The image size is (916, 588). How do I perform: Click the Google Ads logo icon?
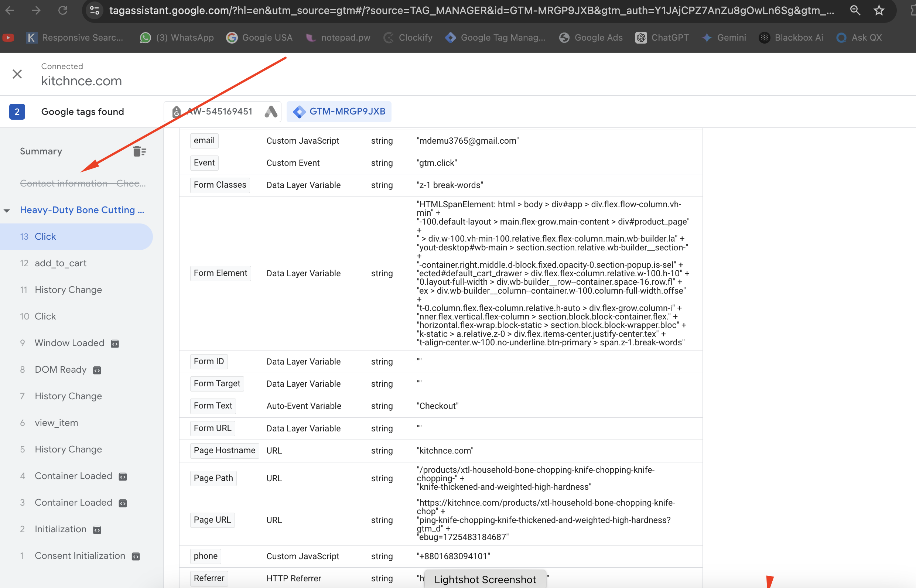point(271,112)
